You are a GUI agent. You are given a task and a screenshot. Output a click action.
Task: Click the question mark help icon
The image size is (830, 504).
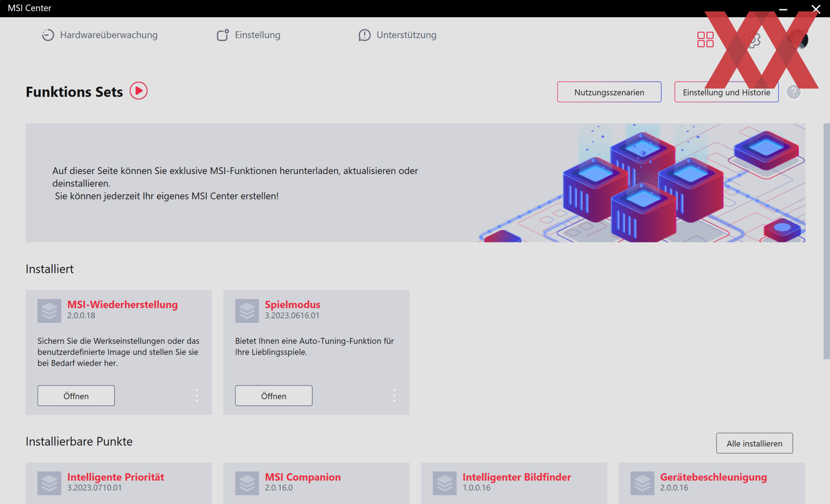(793, 92)
